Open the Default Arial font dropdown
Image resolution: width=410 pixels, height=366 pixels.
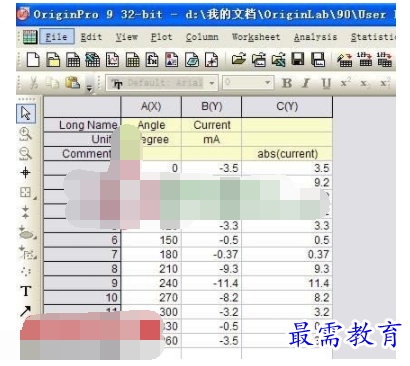click(162, 83)
